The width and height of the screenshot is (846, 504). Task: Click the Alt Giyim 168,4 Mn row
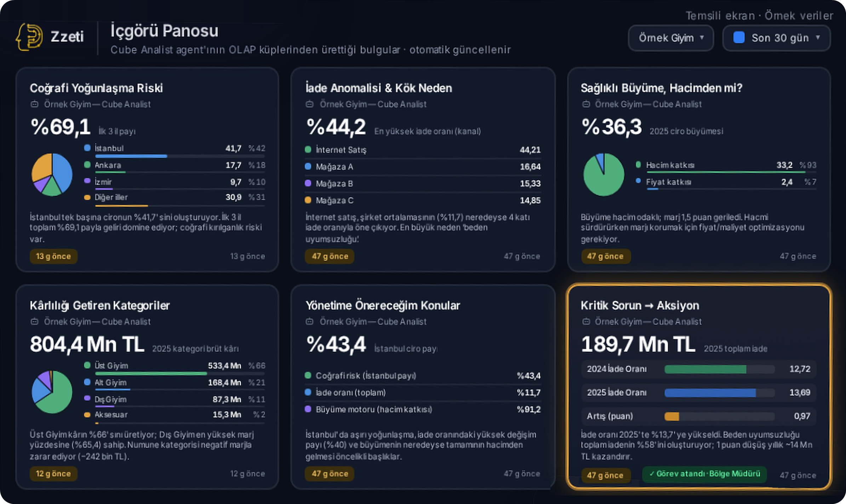coord(175,383)
